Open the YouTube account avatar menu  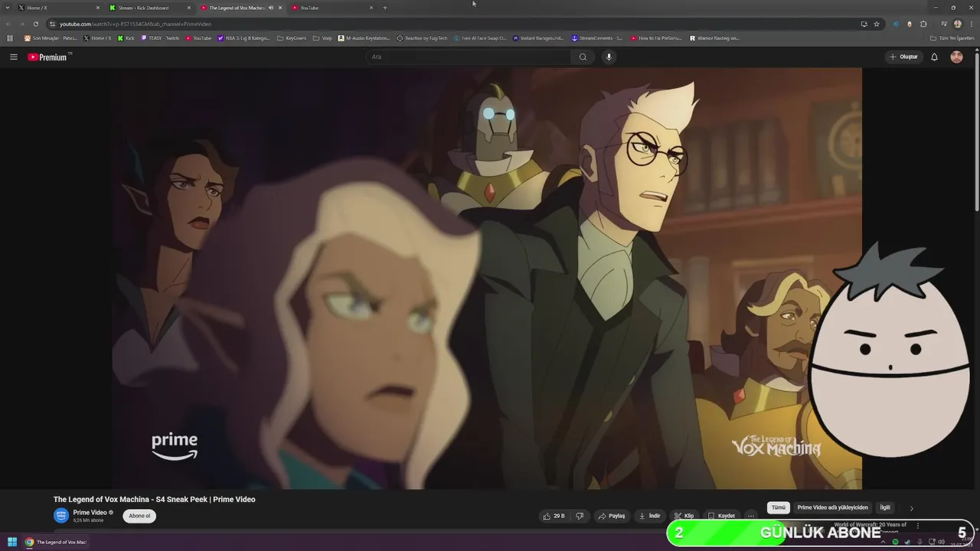pyautogui.click(x=956, y=57)
